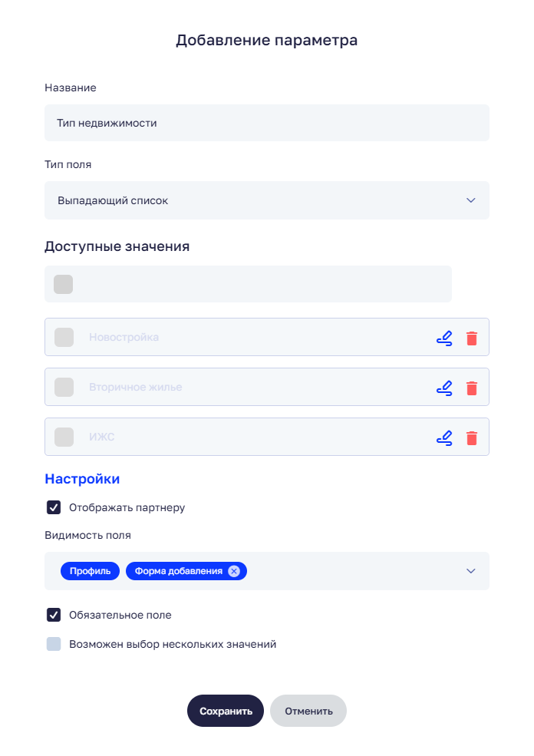Click the Сохранить button
Screen dimensions: 534x756
(226, 711)
